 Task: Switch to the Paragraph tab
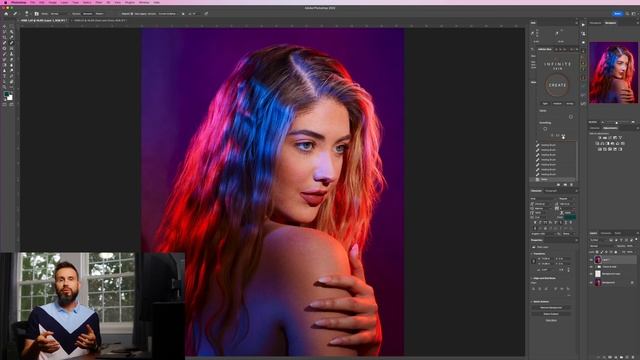point(551,191)
